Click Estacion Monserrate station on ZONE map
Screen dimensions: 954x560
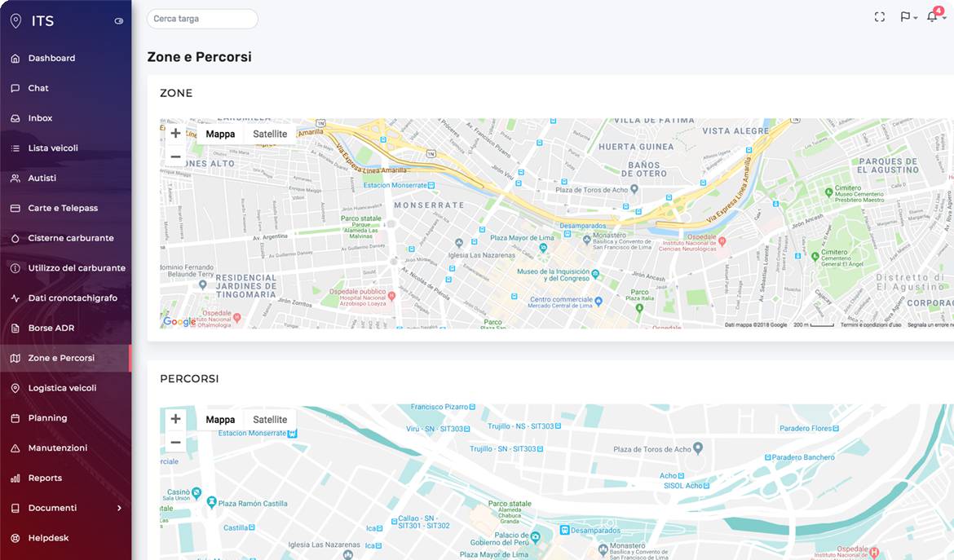(x=431, y=186)
